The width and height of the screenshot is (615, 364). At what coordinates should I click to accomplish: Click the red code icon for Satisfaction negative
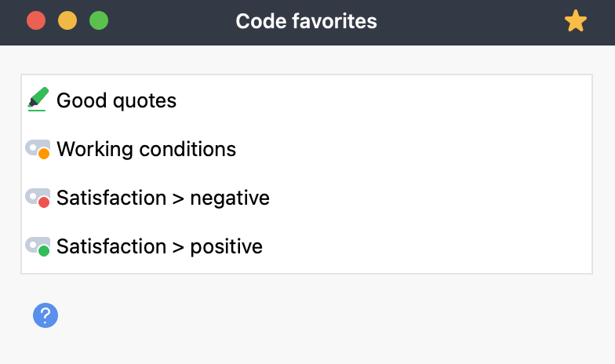(x=38, y=198)
